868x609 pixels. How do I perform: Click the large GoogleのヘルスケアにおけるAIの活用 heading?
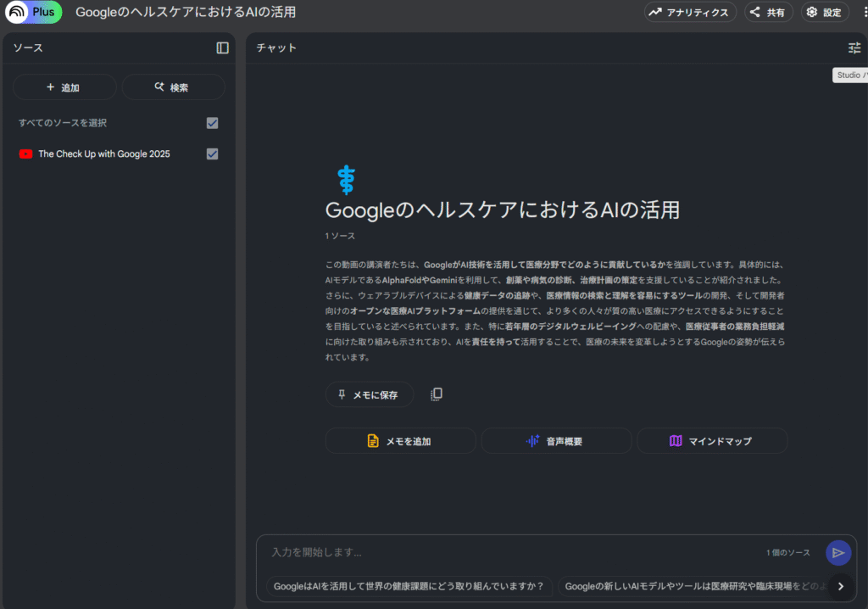tap(503, 210)
